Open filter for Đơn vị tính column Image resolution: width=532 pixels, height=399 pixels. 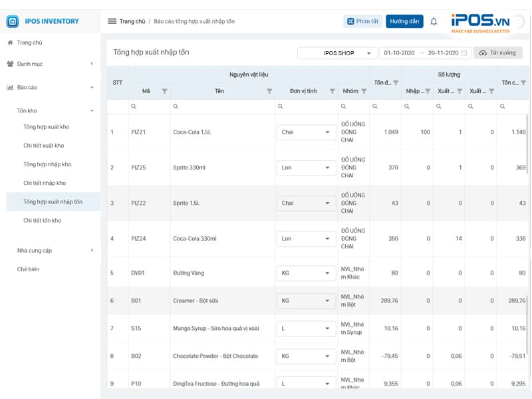[332, 91]
